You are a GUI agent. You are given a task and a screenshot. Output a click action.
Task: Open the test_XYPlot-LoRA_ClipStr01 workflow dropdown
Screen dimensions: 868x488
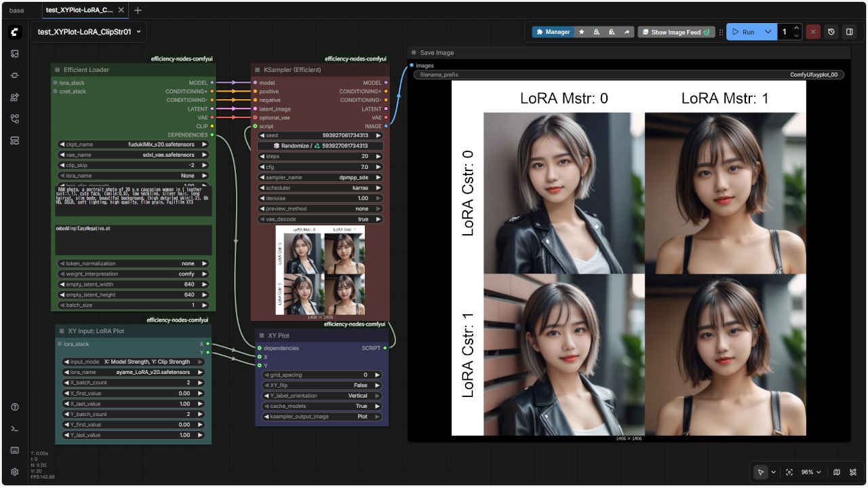[x=89, y=32]
